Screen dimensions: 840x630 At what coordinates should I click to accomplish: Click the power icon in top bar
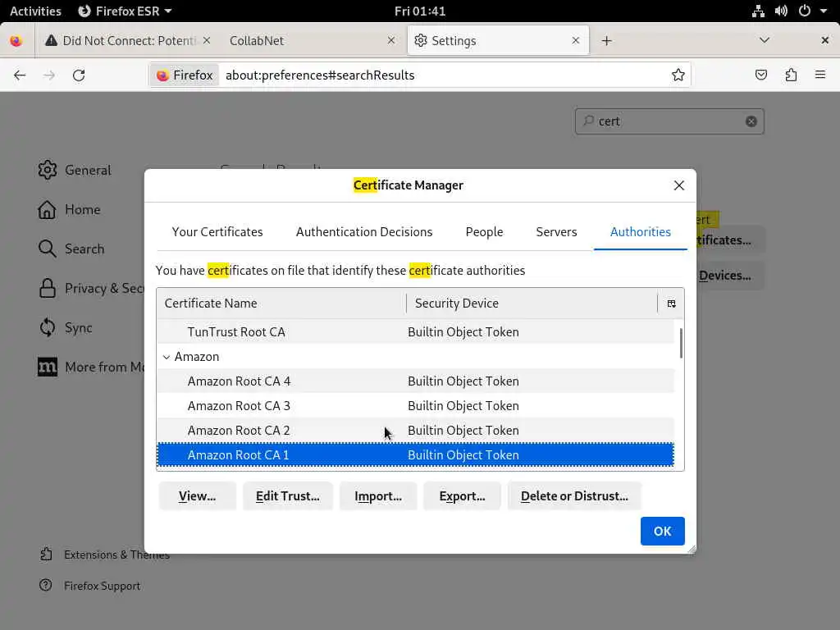[804, 11]
